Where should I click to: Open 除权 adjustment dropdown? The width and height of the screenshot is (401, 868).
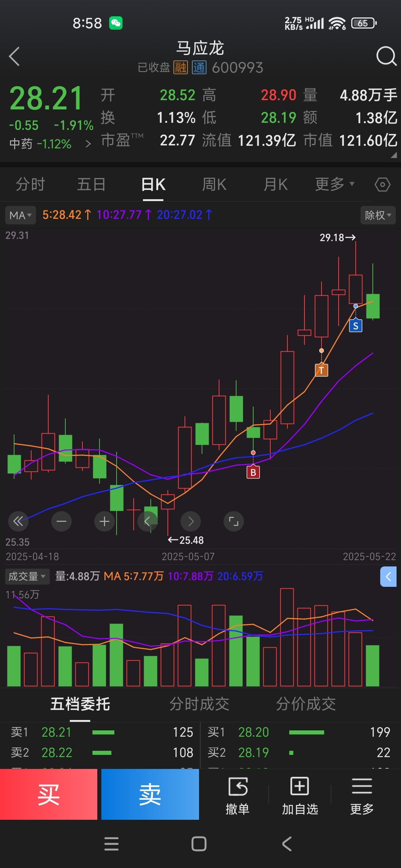378,215
